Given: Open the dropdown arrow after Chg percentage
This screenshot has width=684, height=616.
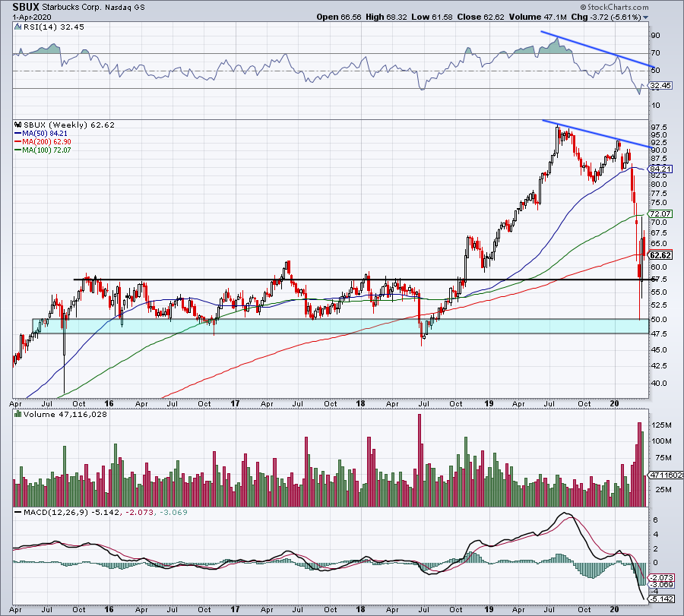Looking at the screenshot, I should [x=645, y=17].
